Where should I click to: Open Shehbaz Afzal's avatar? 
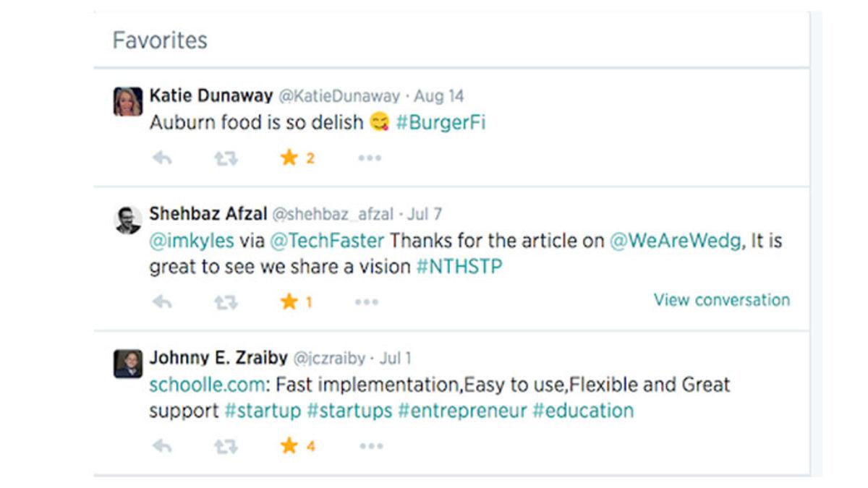128,220
